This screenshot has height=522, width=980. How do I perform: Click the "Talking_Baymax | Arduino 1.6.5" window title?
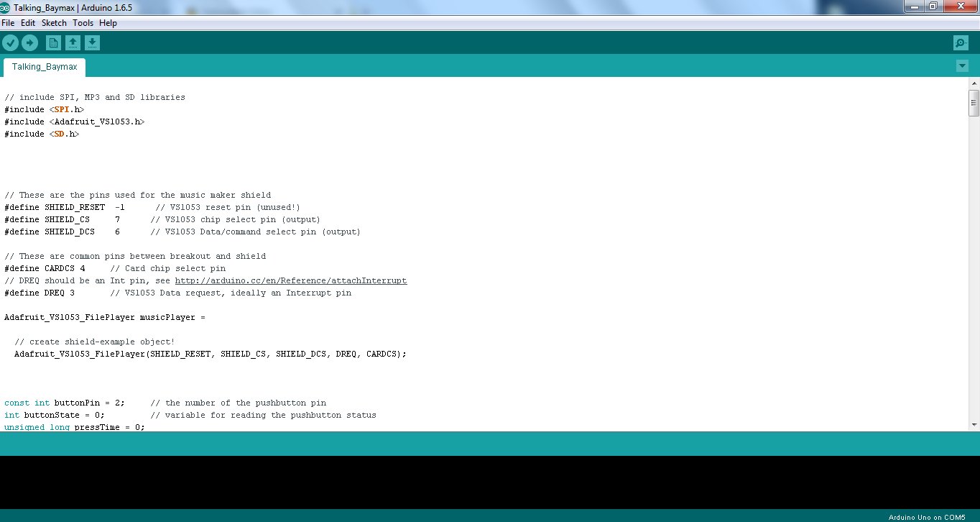click(x=73, y=7)
